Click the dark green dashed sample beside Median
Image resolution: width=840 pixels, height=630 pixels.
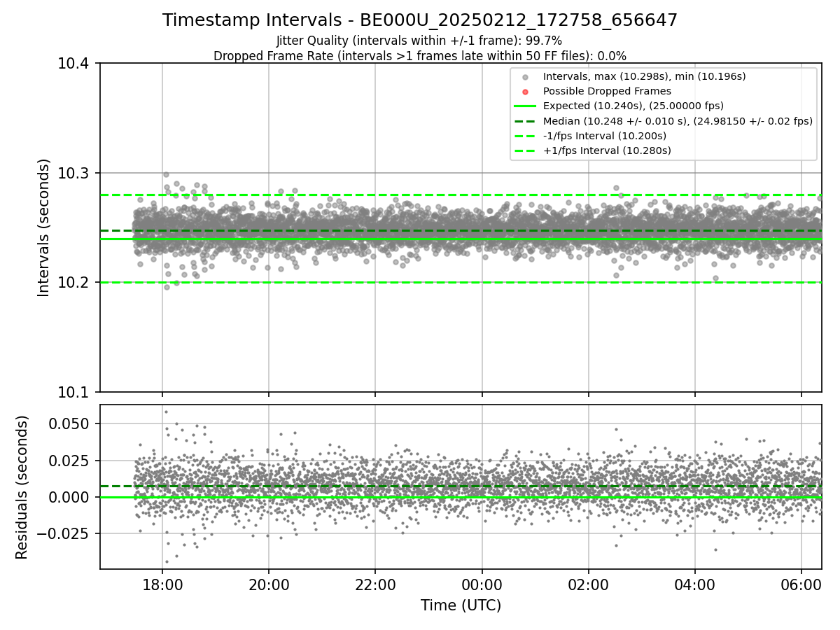coord(525,121)
